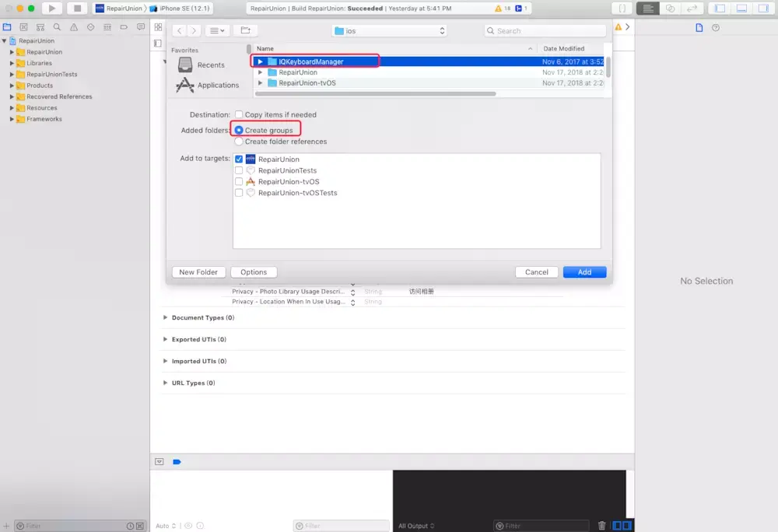Toggle the Debug area panel

click(x=741, y=9)
